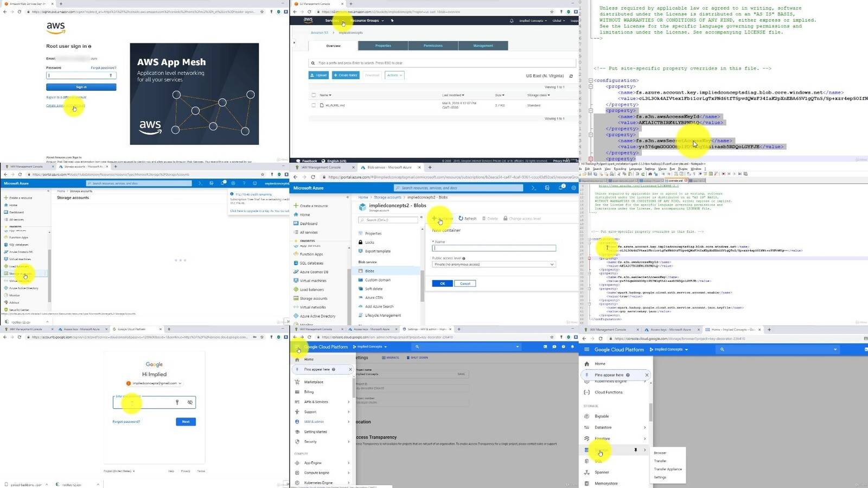
Task: Click the S3 Upload button
Action: [319, 75]
